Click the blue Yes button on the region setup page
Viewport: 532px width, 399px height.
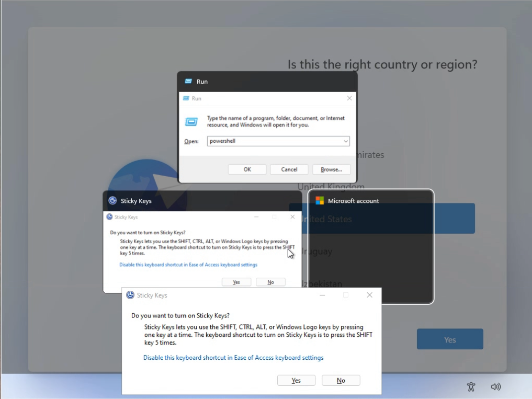pos(450,339)
